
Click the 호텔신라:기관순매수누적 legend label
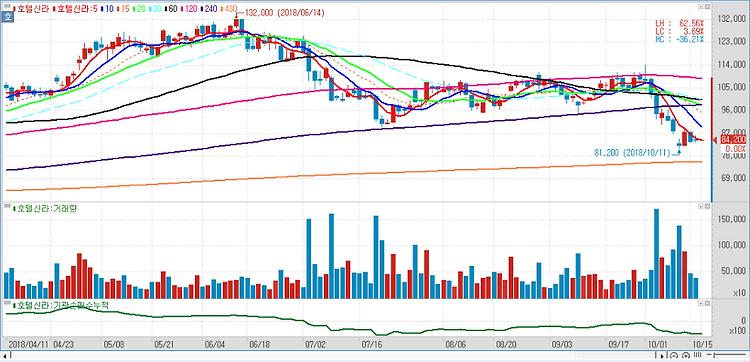coord(61,305)
